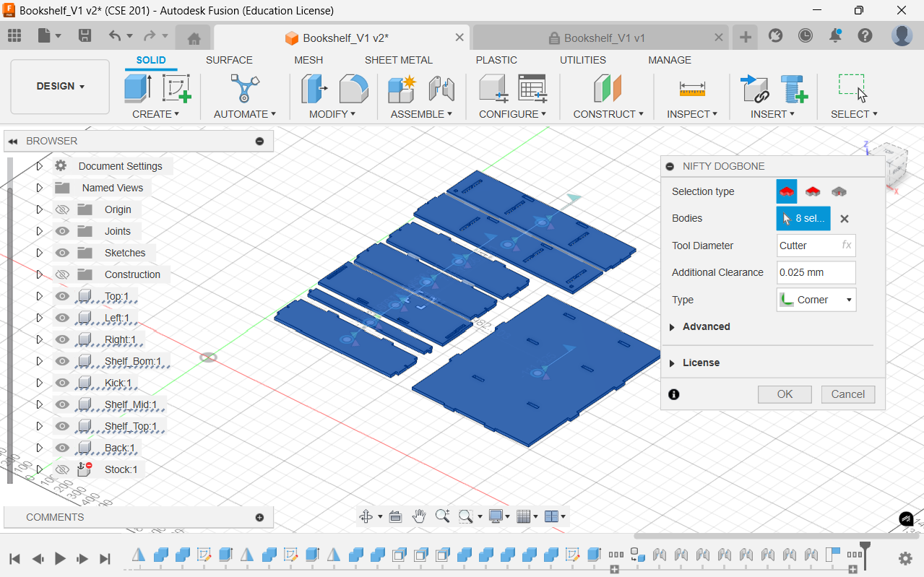
Task: Save the design with the floppy icon
Action: coord(85,36)
